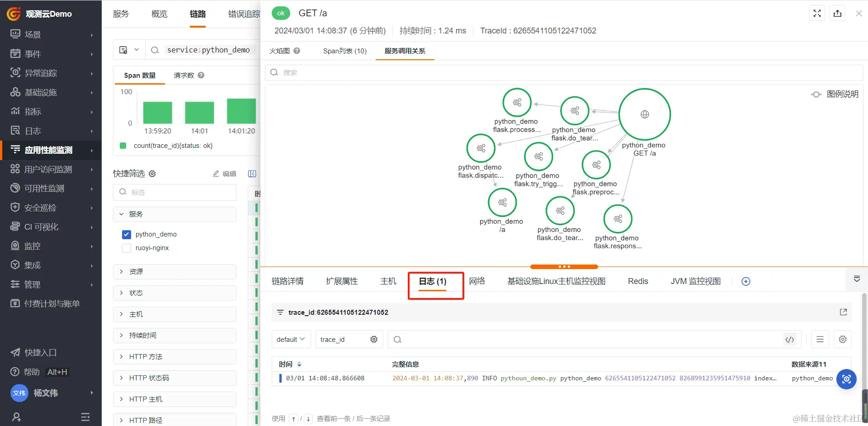Click the green count(trace_id) legend swatch

123,146
